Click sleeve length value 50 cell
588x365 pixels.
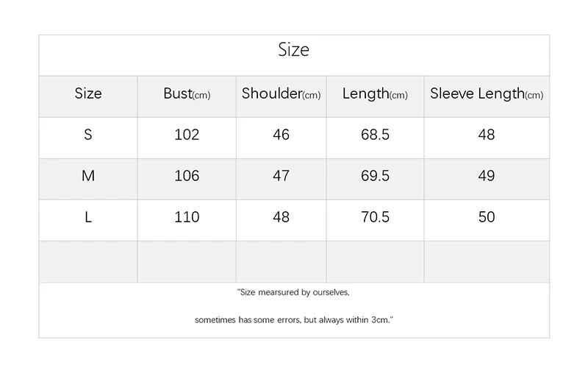click(x=487, y=217)
